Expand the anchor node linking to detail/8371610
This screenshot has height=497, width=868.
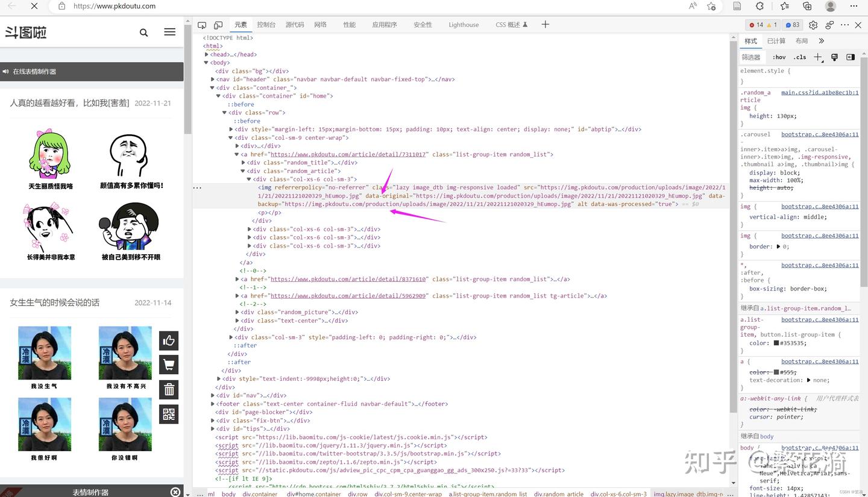point(237,279)
